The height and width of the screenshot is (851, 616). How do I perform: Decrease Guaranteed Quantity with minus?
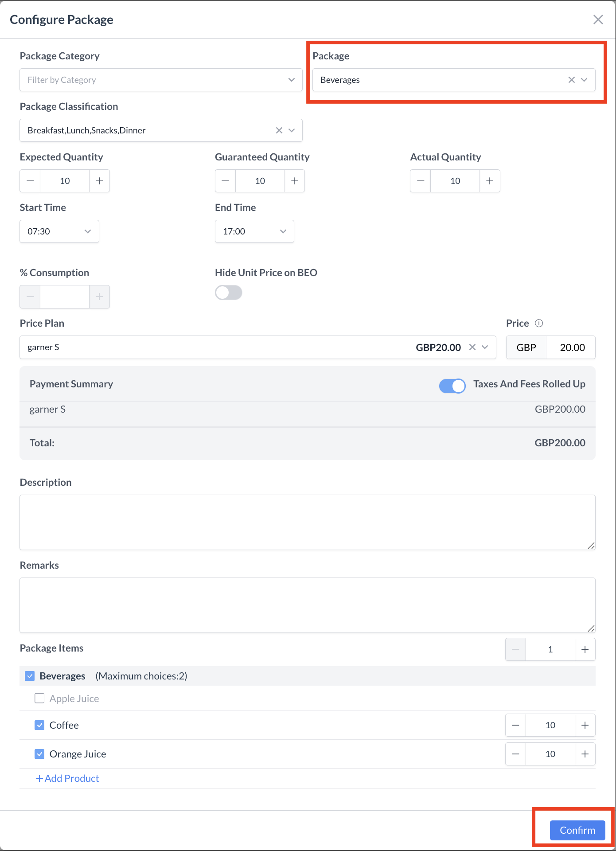click(225, 181)
